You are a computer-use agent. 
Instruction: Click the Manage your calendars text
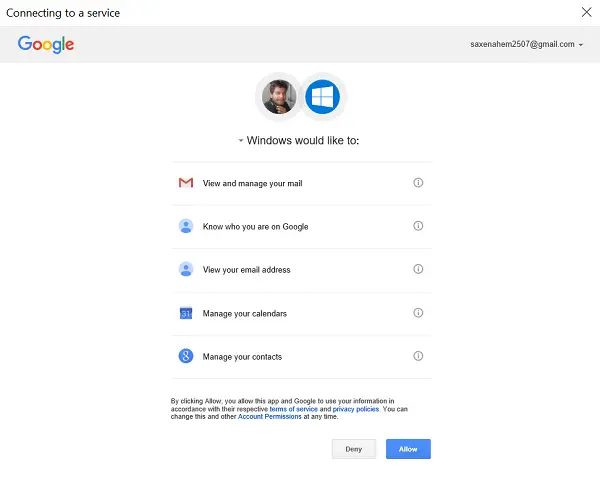245,313
